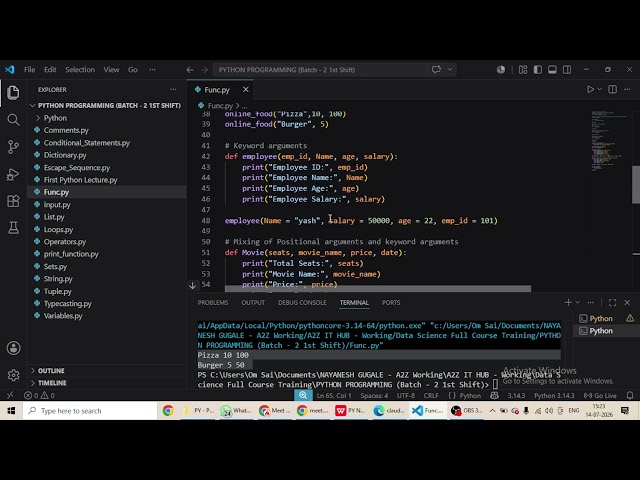Viewport: 640px width, 480px height.
Task: Open the Copilot chat dropdown chevron
Action: (x=450, y=69)
